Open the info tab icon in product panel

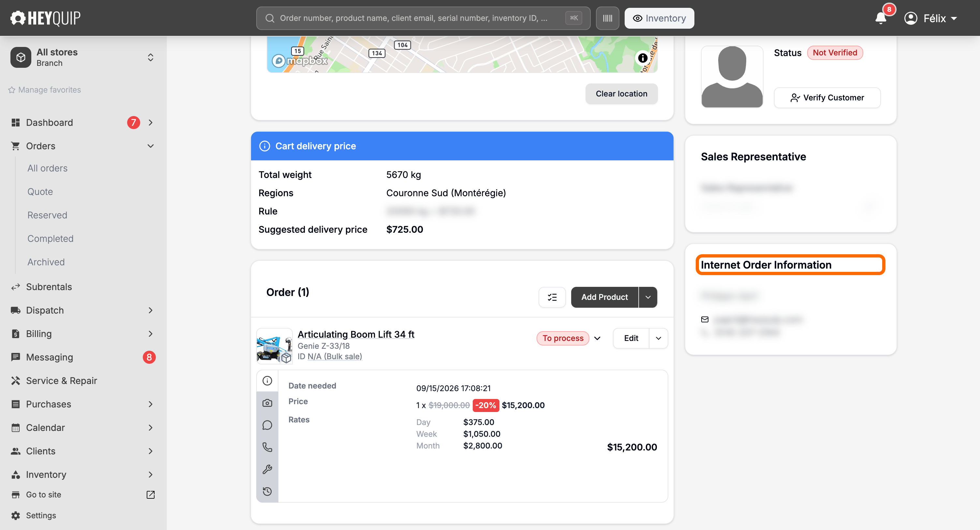(267, 380)
